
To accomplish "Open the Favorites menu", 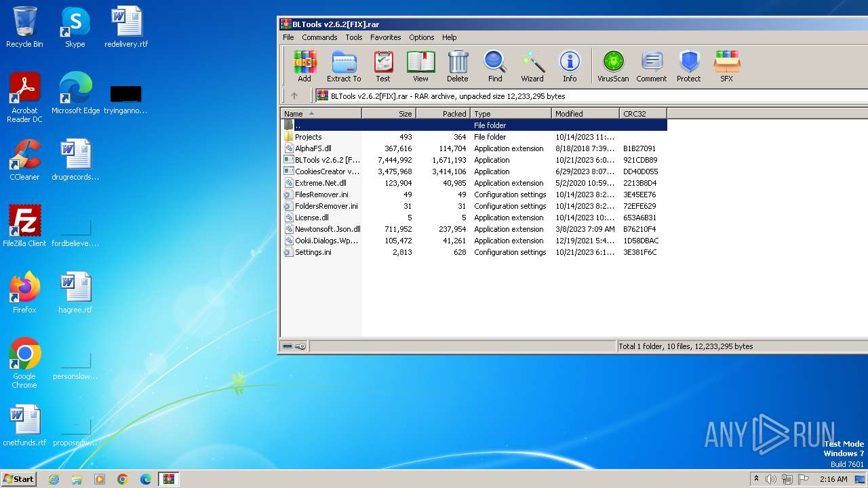I will 386,37.
